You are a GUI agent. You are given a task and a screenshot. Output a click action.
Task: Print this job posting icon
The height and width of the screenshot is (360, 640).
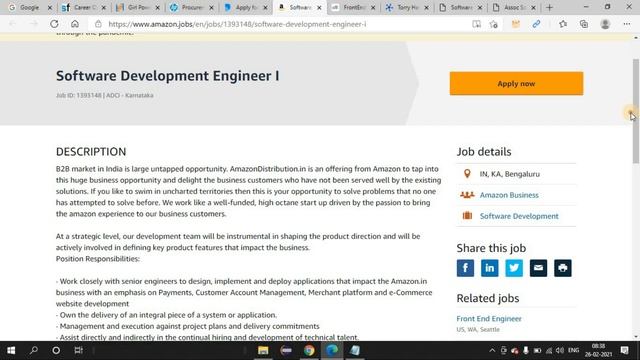pyautogui.click(x=563, y=268)
